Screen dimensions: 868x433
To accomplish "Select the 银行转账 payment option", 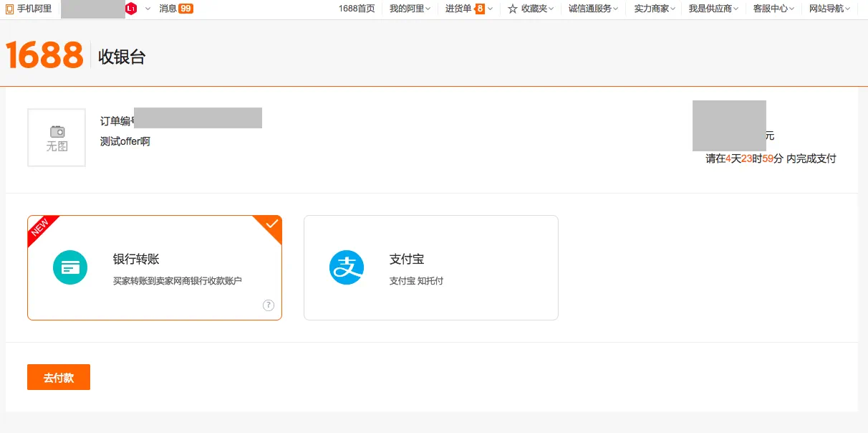I will [155, 267].
